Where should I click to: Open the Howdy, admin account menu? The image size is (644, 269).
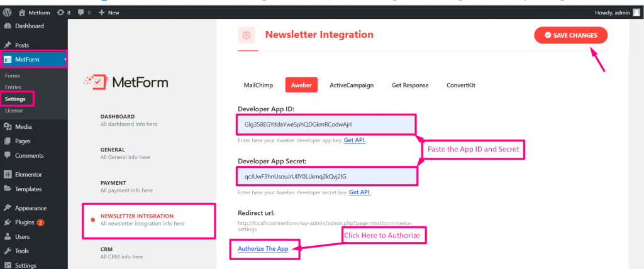click(613, 13)
